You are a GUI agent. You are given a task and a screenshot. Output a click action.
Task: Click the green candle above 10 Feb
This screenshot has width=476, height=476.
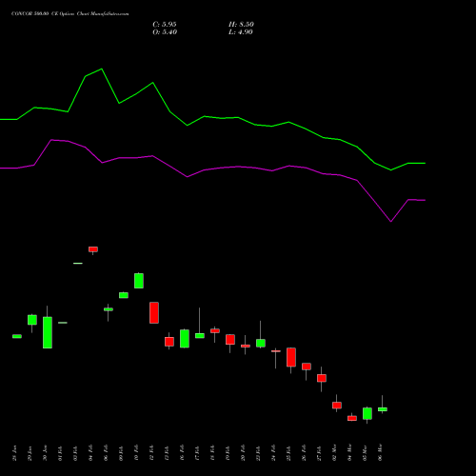[139, 281]
